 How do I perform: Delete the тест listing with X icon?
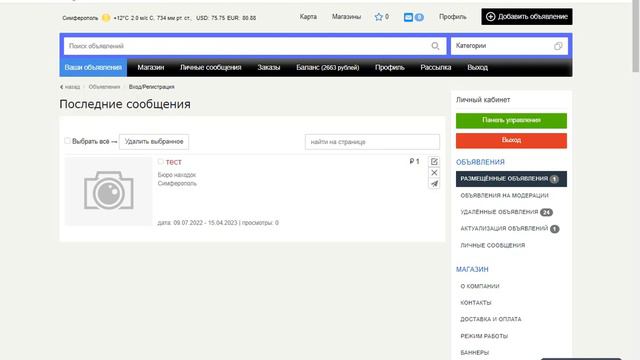[x=434, y=173]
